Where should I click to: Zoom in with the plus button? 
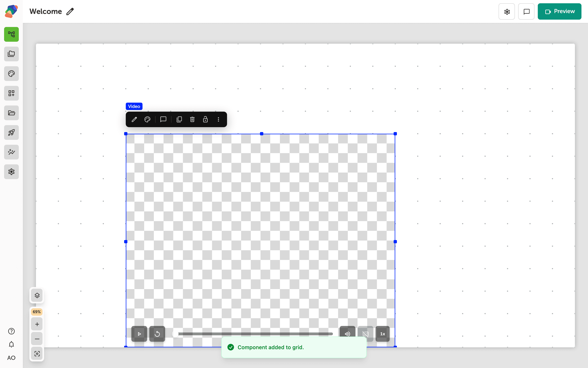37,324
